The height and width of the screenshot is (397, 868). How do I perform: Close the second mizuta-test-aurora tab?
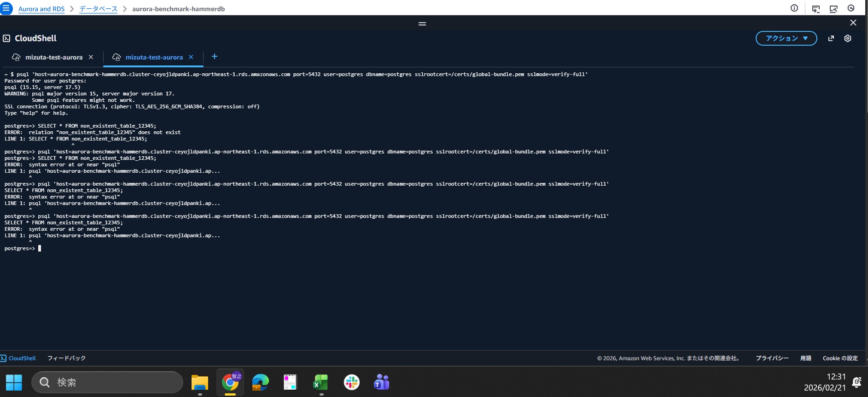pyautogui.click(x=191, y=57)
